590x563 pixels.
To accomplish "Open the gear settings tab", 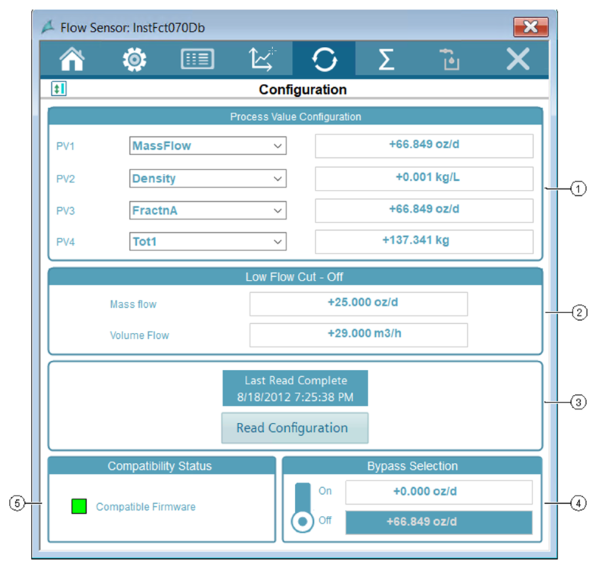I will [134, 59].
